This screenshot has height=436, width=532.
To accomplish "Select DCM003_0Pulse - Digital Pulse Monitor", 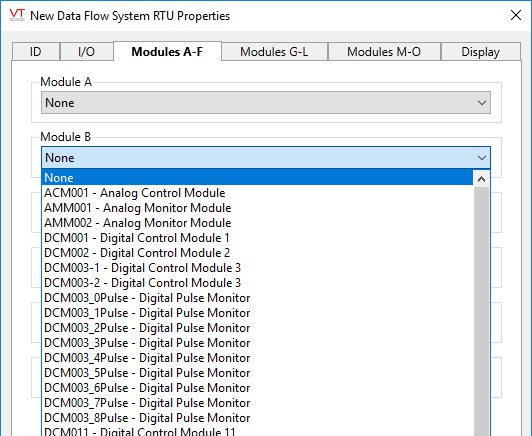I will coord(257,298).
